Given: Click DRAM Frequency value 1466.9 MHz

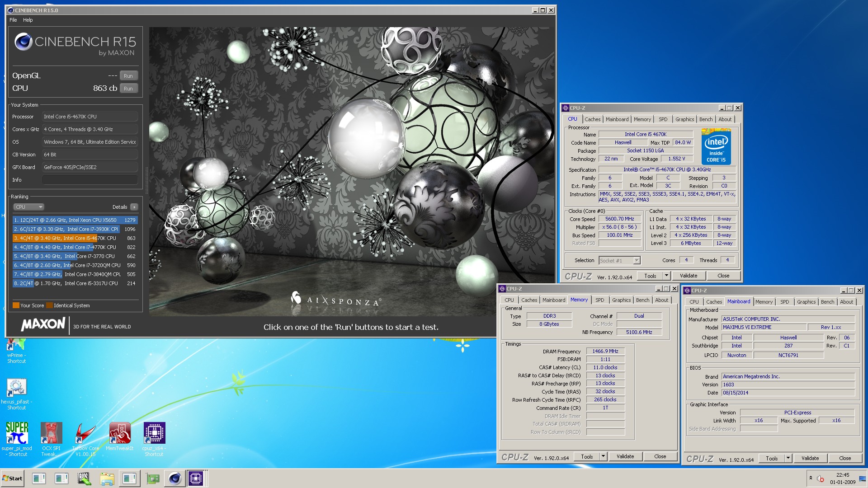Looking at the screenshot, I should pos(605,351).
